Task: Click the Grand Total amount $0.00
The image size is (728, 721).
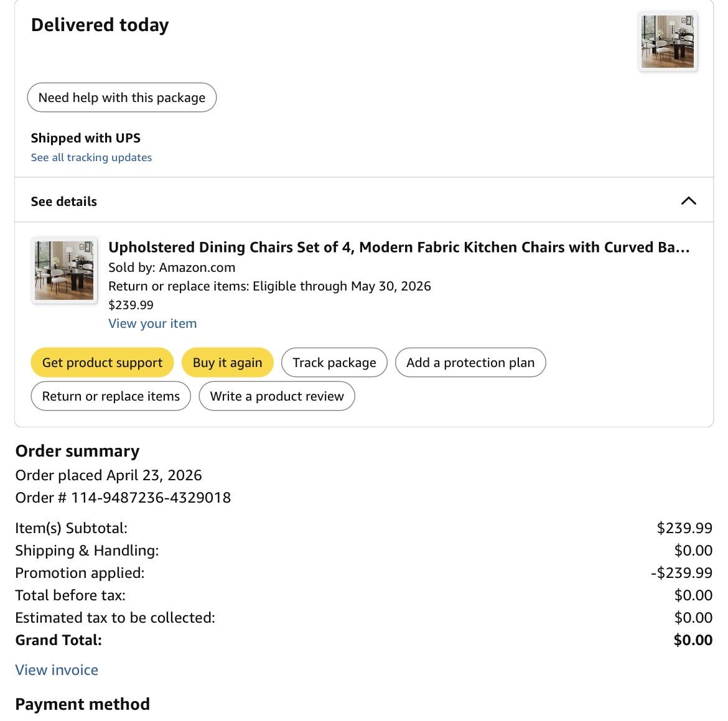Action: click(693, 640)
